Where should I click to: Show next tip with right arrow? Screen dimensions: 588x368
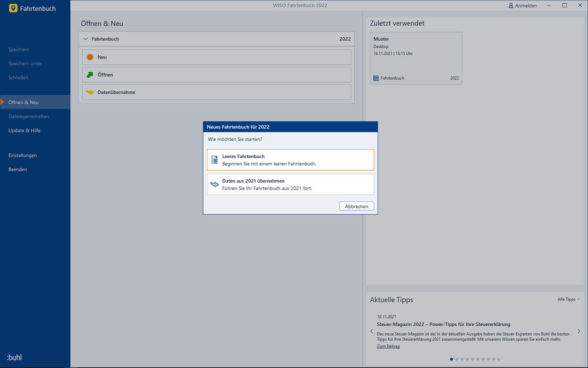pyautogui.click(x=579, y=331)
